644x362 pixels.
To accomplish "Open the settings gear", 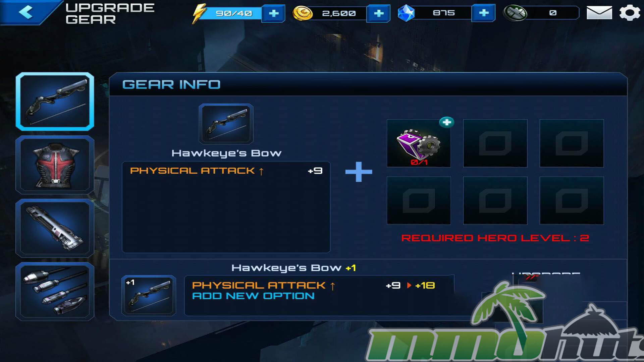I will pos(630,13).
